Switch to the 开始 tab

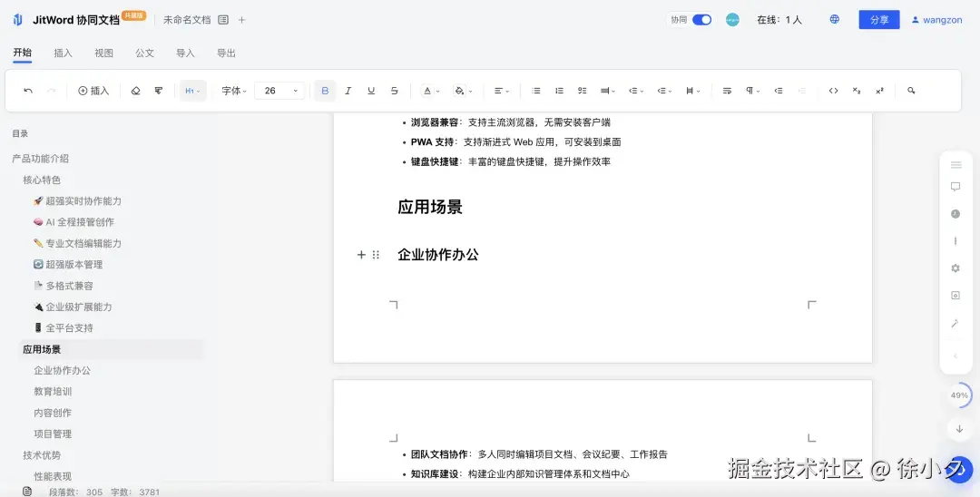pyautogui.click(x=23, y=54)
